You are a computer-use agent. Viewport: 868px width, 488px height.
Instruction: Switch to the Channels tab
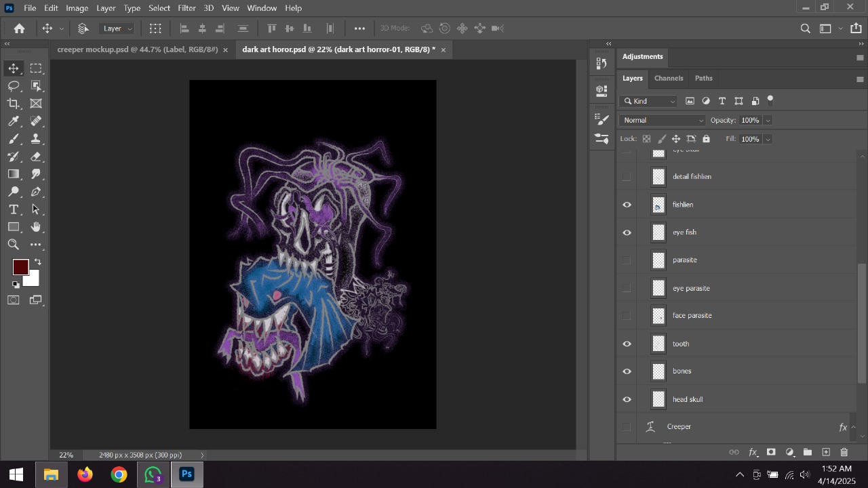tap(668, 78)
